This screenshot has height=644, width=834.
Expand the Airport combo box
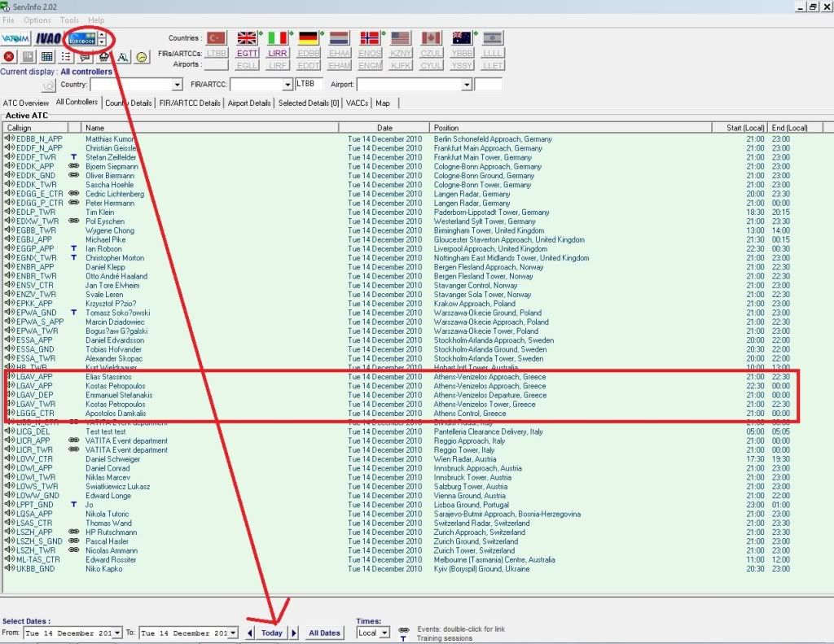[467, 85]
